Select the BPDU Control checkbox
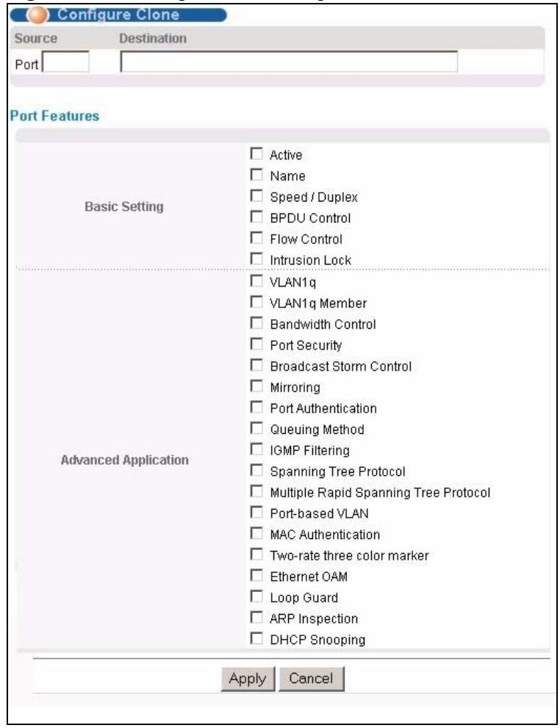Viewport: 560px width, 728px height. pos(256,217)
